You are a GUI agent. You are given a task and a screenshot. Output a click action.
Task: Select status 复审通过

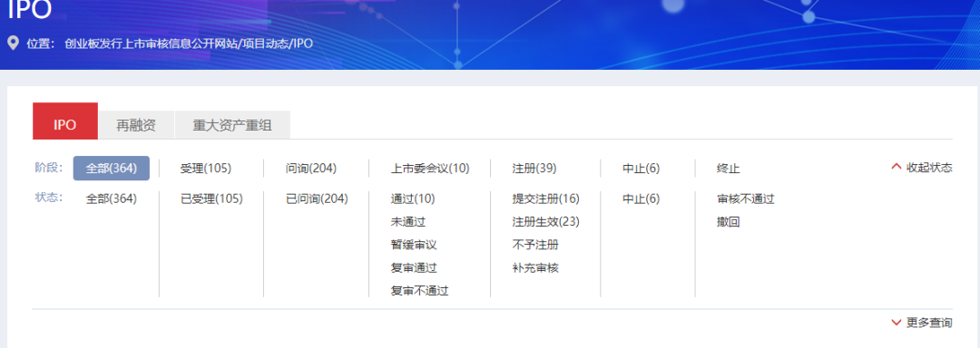[414, 268]
